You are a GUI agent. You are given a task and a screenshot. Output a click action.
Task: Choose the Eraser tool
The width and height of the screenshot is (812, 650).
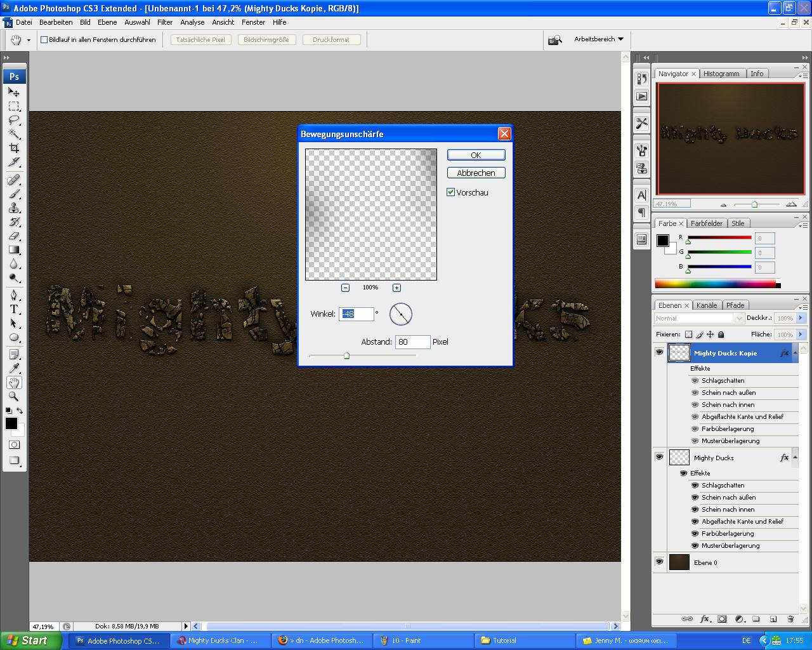coord(14,236)
